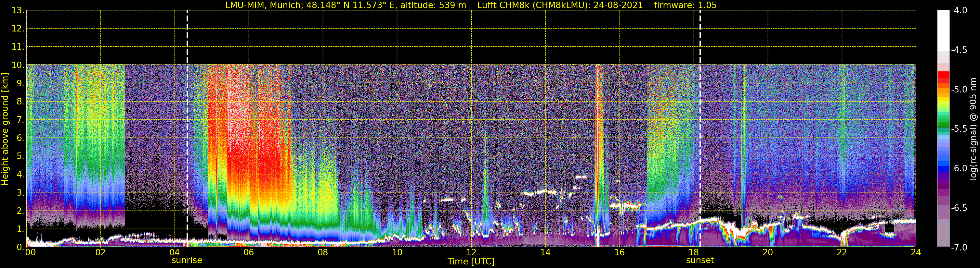980x268 pixels.
Task: Click the white band at the colorbar top
Action: click(944, 30)
